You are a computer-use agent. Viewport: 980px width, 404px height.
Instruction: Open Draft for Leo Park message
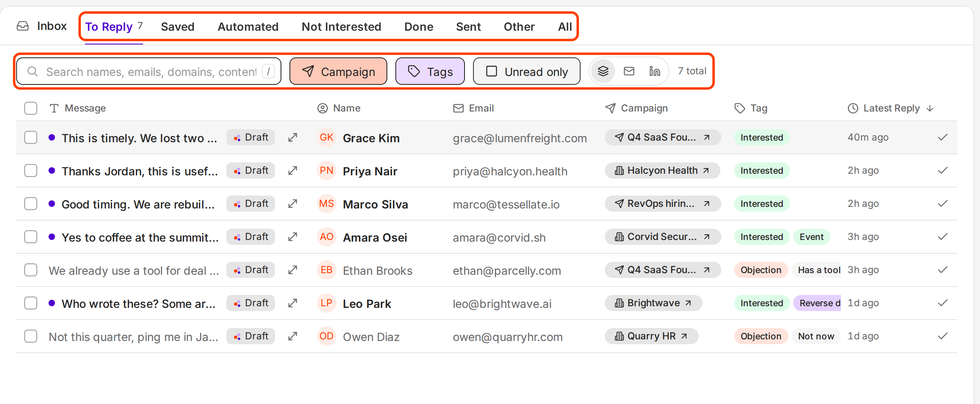251,303
